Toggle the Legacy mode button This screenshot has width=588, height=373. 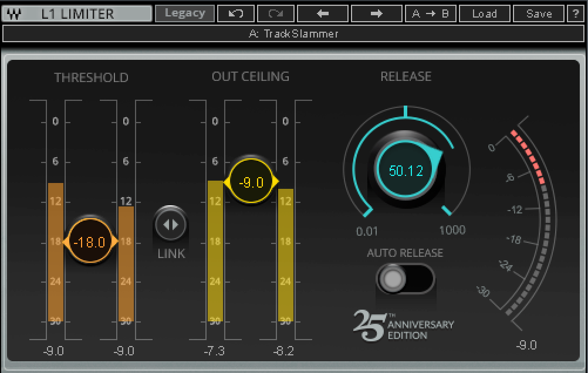(185, 13)
